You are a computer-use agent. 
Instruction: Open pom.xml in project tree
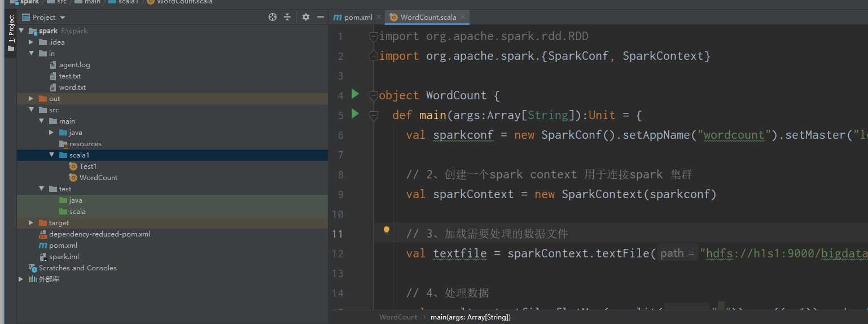(x=63, y=246)
